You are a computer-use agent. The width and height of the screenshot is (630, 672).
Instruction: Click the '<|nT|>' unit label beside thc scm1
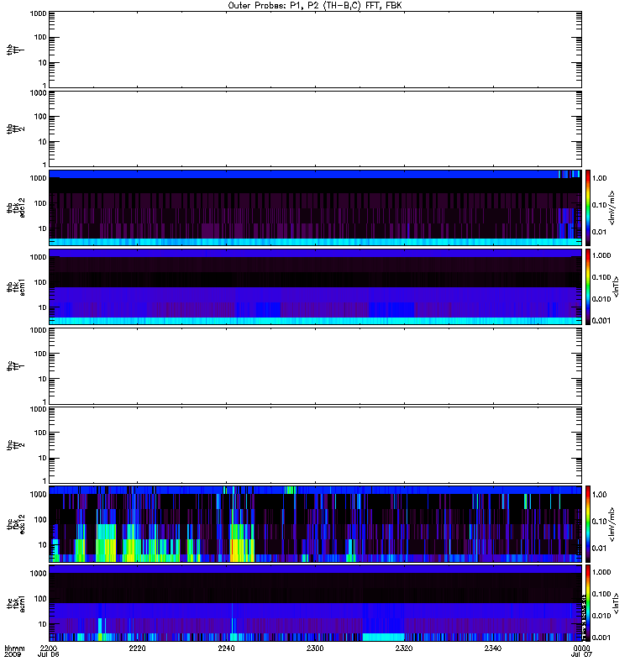click(616, 603)
